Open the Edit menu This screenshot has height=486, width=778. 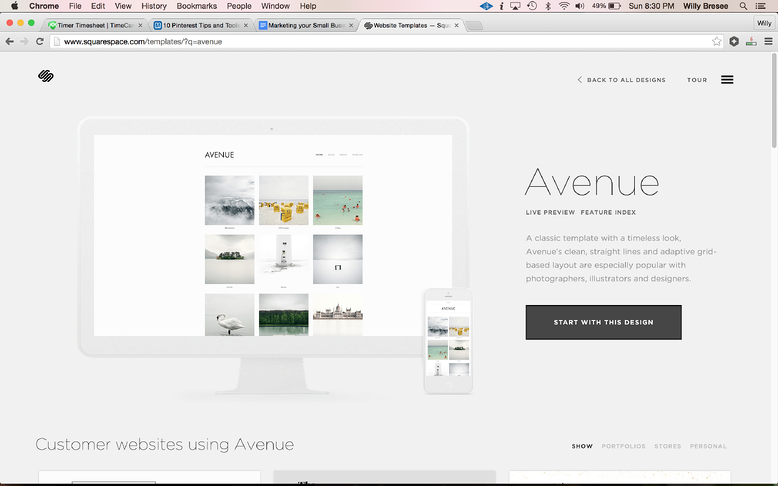pyautogui.click(x=98, y=6)
